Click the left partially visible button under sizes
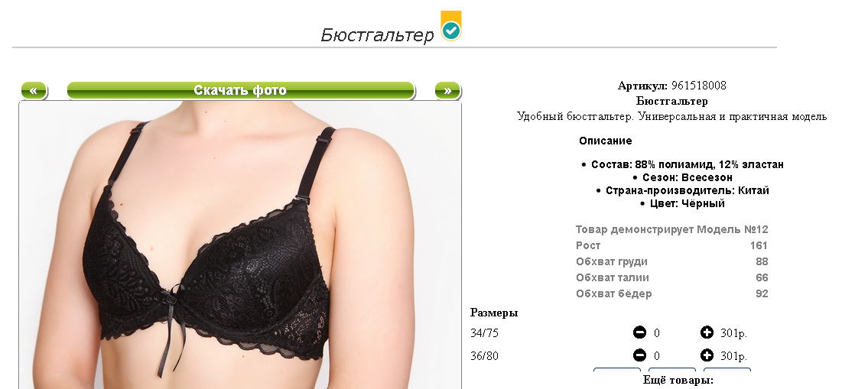This screenshot has width=868, height=389. [617, 370]
